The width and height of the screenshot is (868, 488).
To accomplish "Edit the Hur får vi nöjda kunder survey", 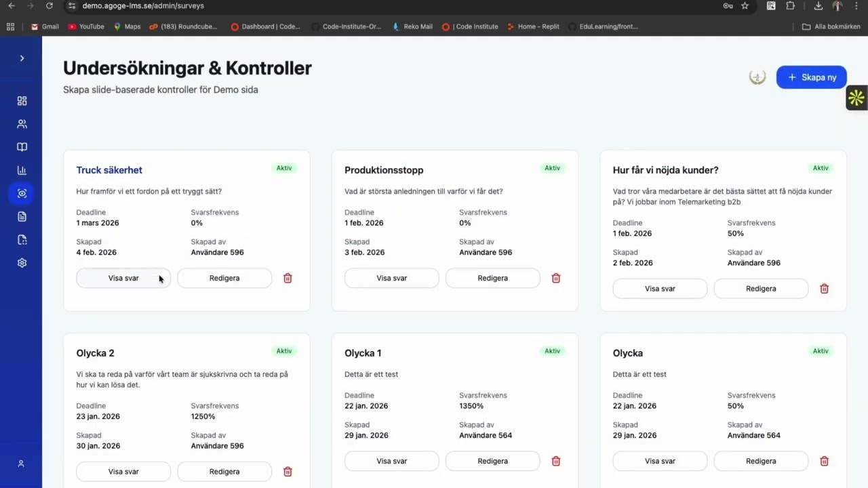I will click(x=762, y=289).
